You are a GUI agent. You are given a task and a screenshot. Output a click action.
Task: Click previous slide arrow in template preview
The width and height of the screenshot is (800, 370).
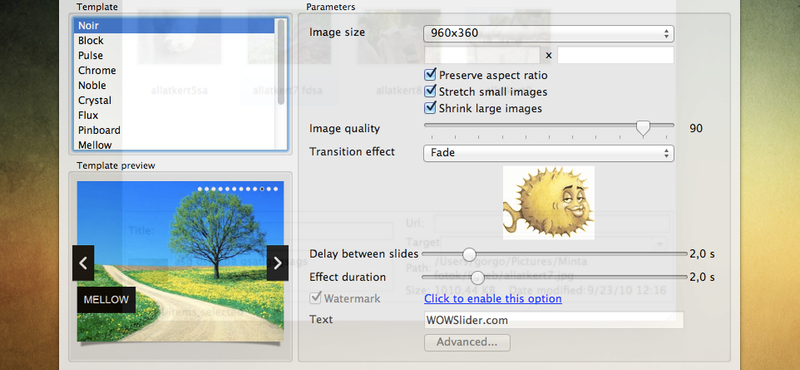83,263
